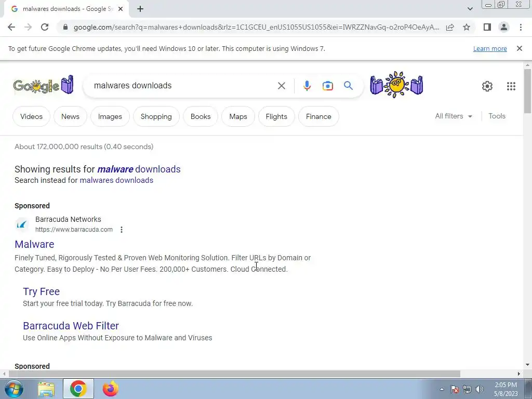Open a new tab with plus button
The width and height of the screenshot is (532, 399).
click(140, 9)
